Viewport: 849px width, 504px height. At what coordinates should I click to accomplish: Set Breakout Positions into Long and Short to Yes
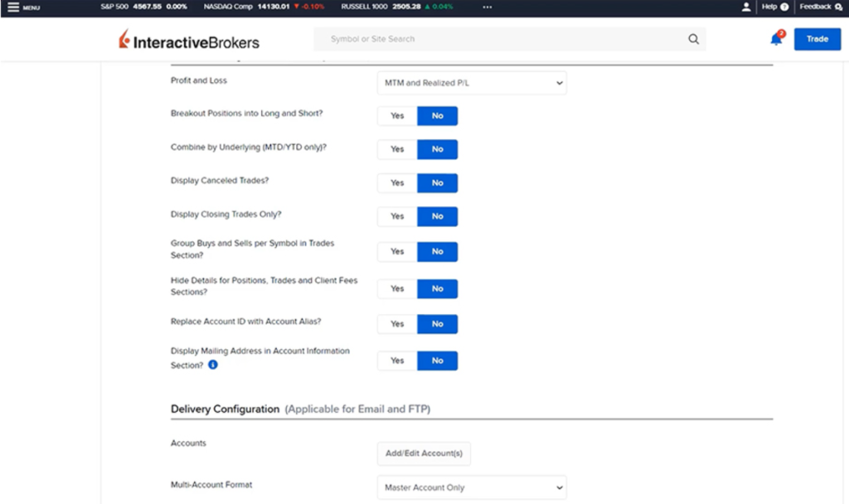click(397, 116)
